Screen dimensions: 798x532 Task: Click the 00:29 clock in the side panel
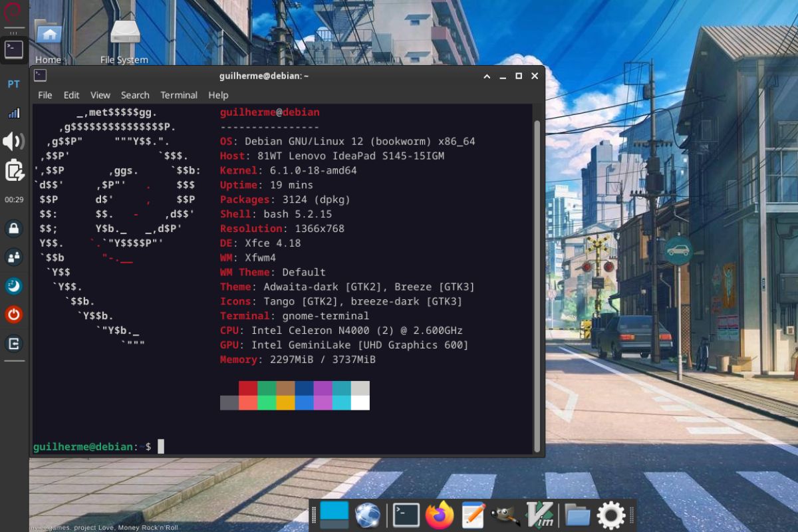pos(14,199)
